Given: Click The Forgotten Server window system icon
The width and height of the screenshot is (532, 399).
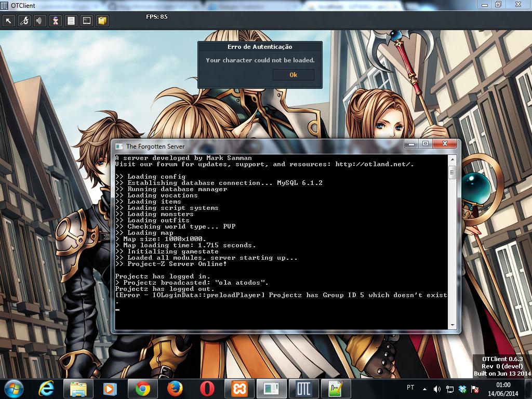Looking at the screenshot, I should coord(119,147).
